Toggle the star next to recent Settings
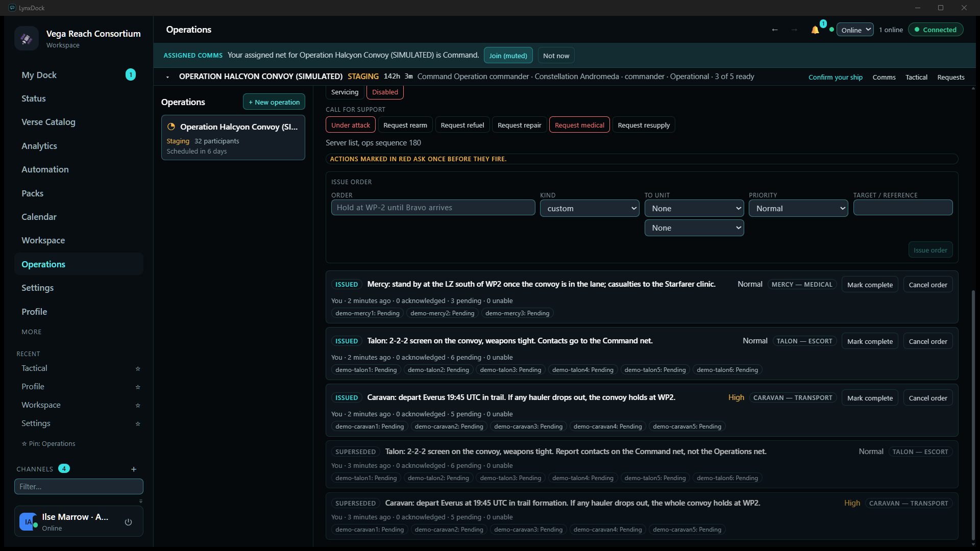This screenshot has width=980, height=551. pyautogui.click(x=138, y=423)
